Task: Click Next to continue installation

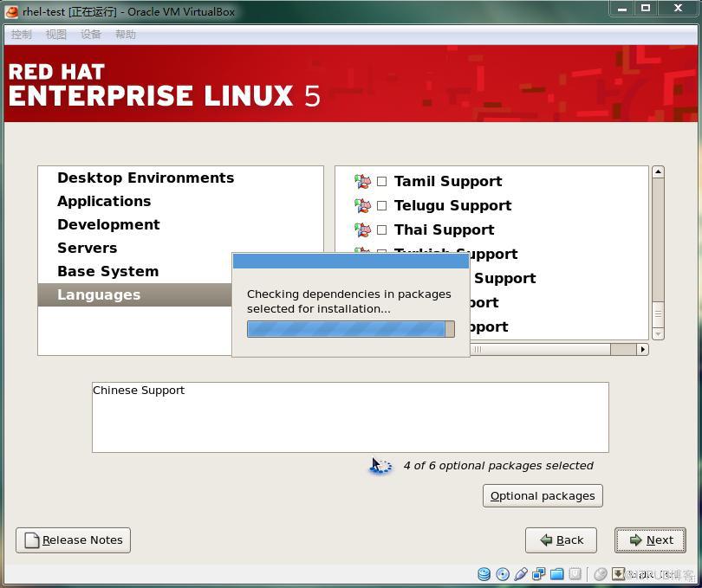Action: click(651, 540)
